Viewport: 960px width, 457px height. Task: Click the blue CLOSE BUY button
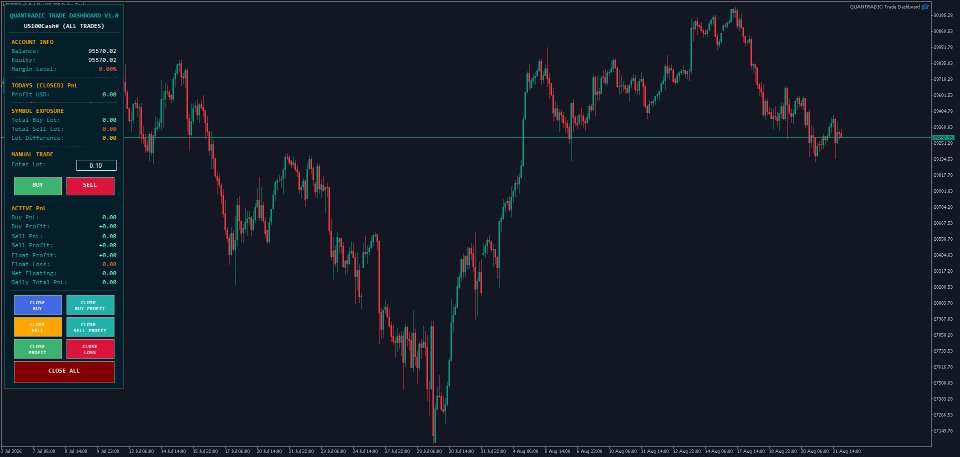38,305
